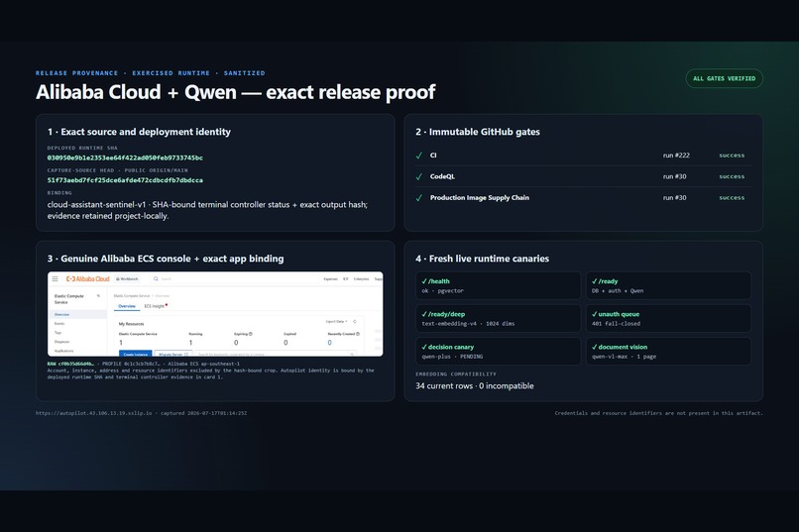Click success status on Production Image row
The image size is (799, 532).
(732, 198)
